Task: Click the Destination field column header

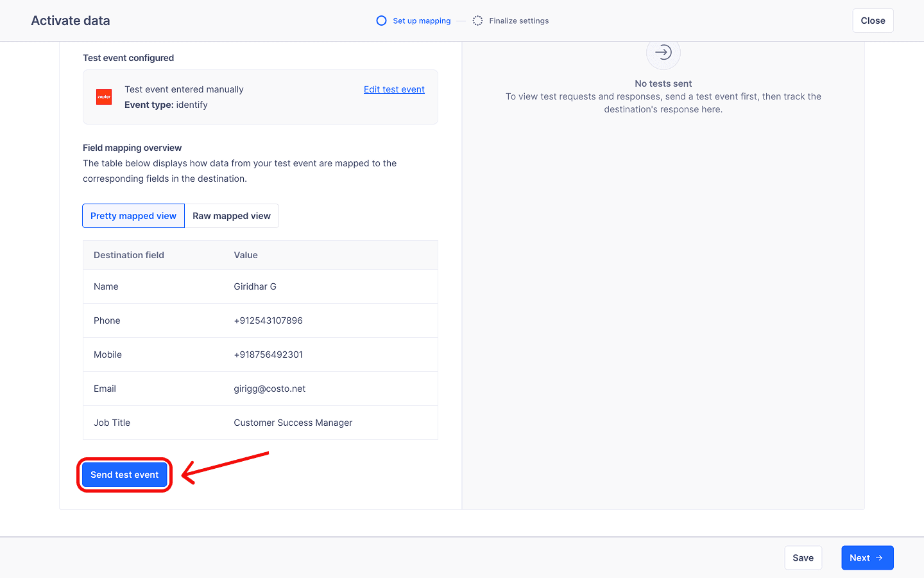Action: 129,255
